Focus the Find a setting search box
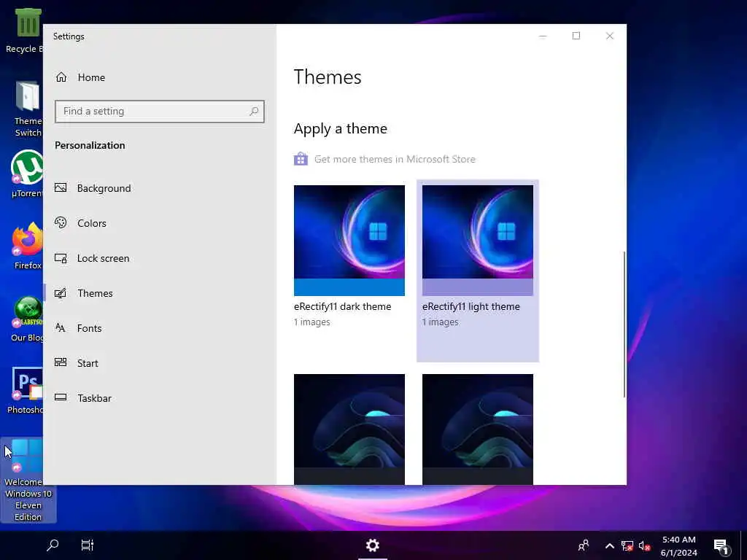Screen dimensions: 747x560 point(160,112)
